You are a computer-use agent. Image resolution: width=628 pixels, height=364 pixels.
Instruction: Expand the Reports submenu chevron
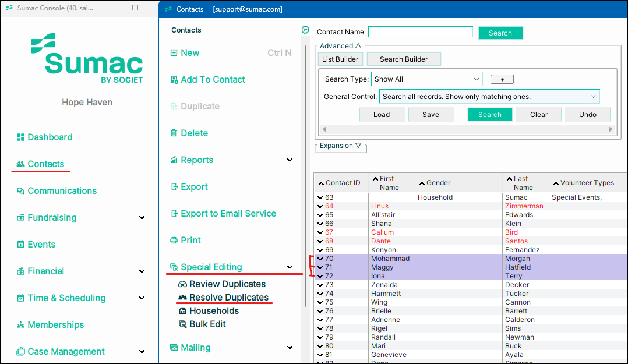pos(290,160)
